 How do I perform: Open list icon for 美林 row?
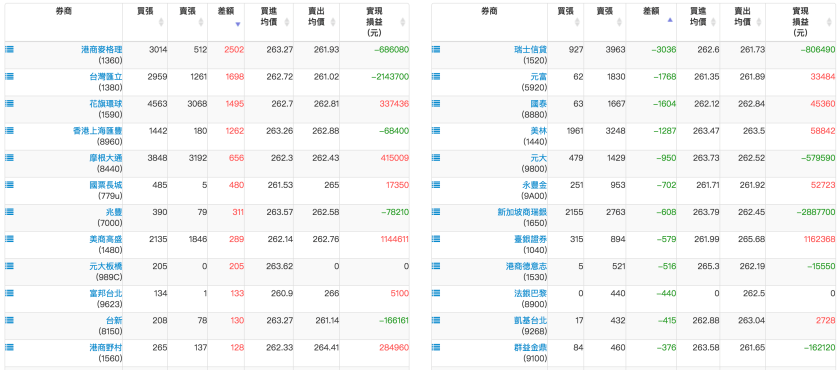pyautogui.click(x=436, y=130)
